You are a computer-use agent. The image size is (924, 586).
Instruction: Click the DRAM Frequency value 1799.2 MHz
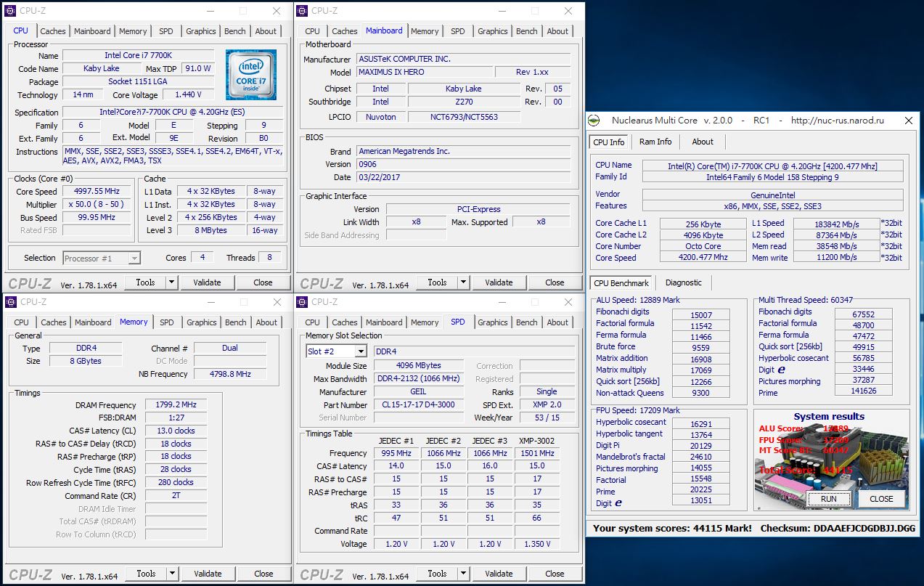pyautogui.click(x=176, y=405)
